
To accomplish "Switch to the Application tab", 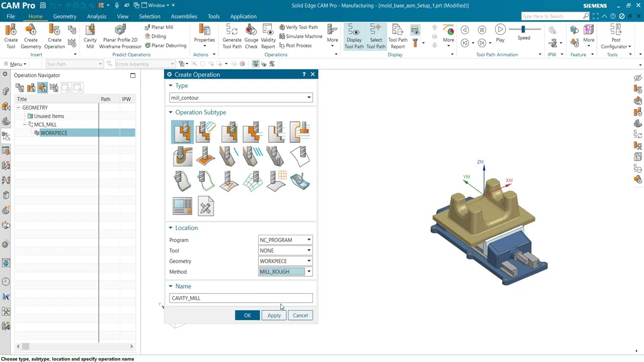I will coord(244,16).
